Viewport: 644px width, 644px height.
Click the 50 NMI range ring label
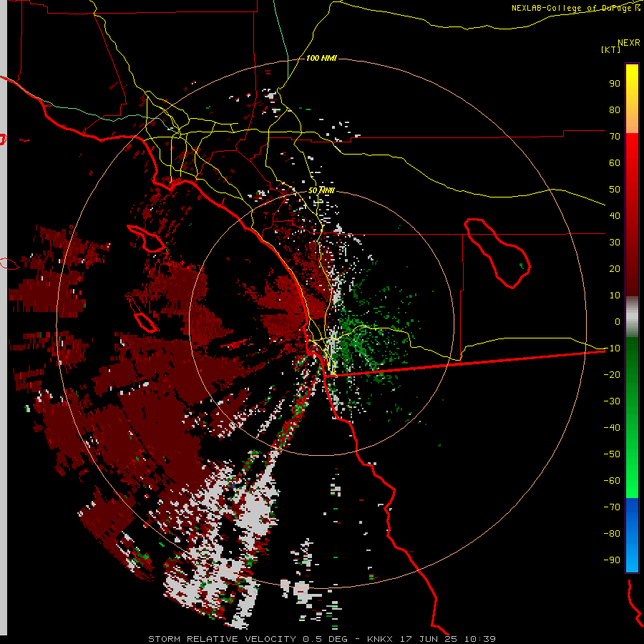point(321,190)
